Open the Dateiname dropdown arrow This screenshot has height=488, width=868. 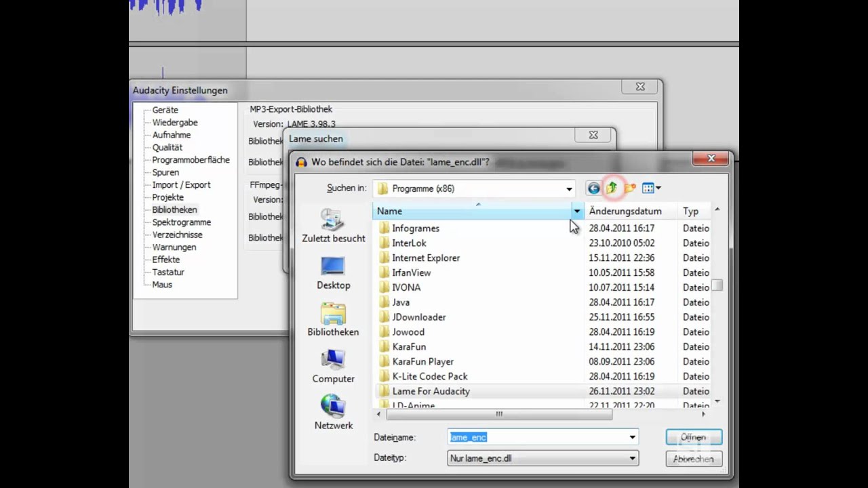tap(632, 437)
